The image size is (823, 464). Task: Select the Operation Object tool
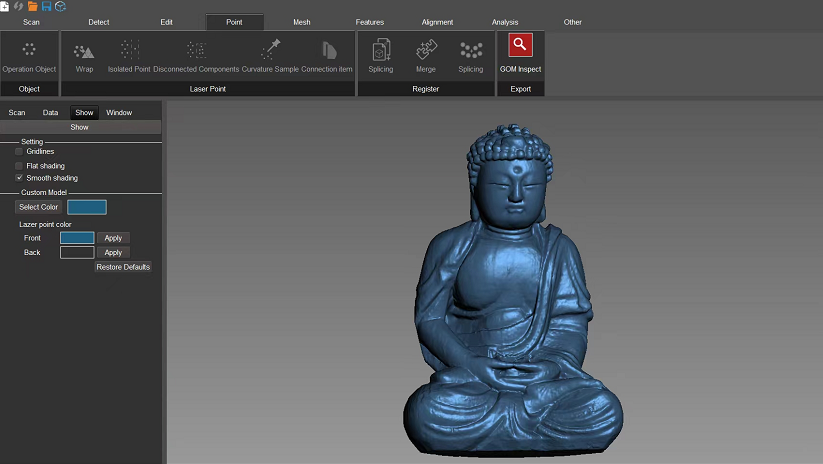(x=29, y=57)
